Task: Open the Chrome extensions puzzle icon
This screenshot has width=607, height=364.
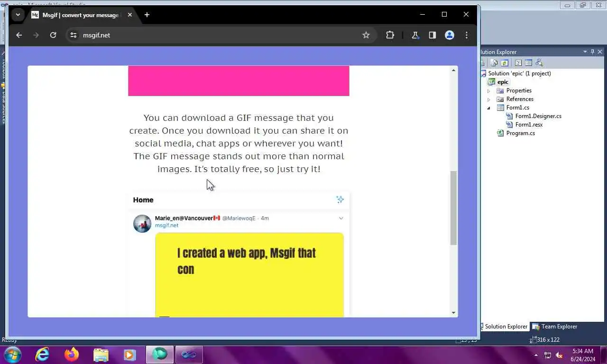Action: click(390, 35)
